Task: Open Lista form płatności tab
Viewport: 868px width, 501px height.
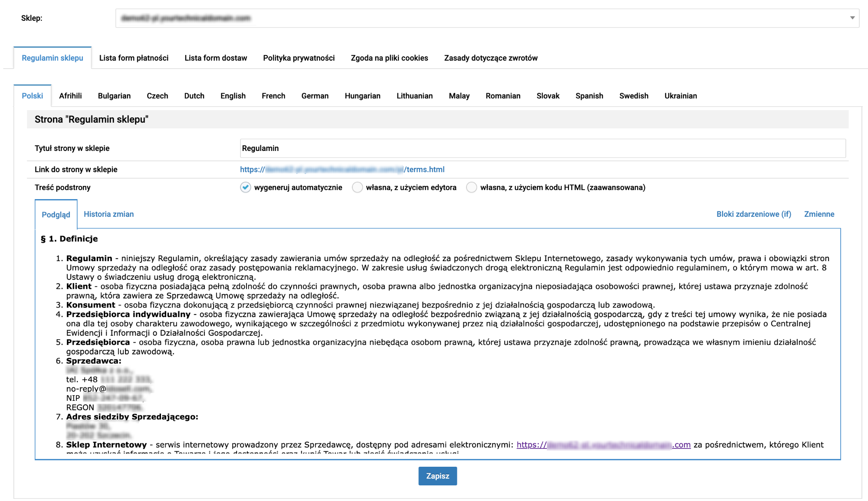Action: tap(134, 58)
